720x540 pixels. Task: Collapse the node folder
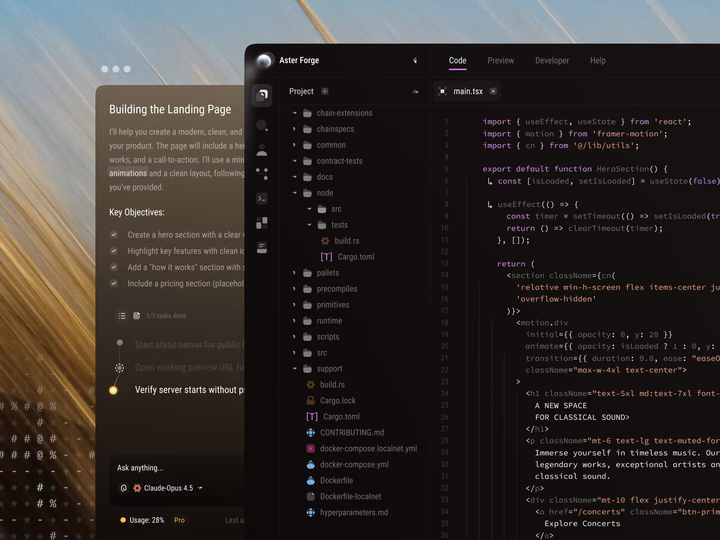295,193
